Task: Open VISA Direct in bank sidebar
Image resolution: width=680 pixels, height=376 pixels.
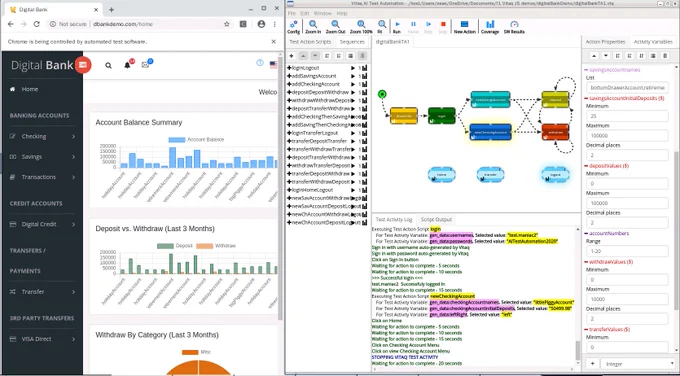Action: [x=42, y=339]
